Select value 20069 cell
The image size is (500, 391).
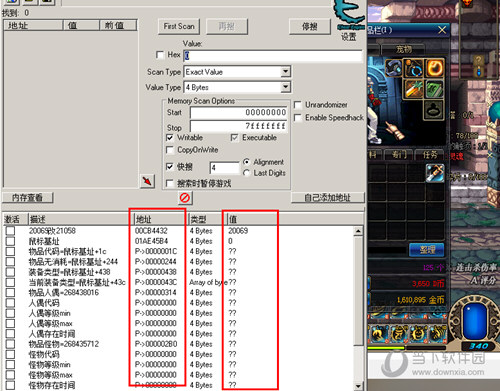point(238,231)
